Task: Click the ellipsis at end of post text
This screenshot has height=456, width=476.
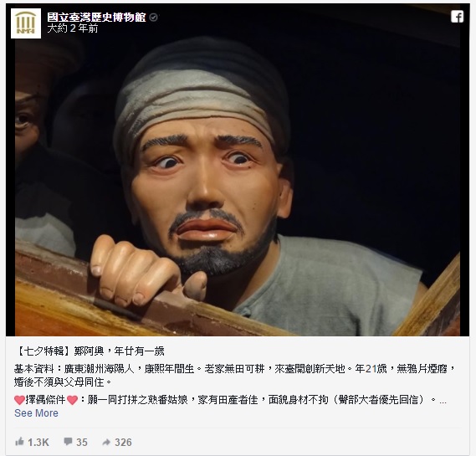Action: (x=443, y=402)
